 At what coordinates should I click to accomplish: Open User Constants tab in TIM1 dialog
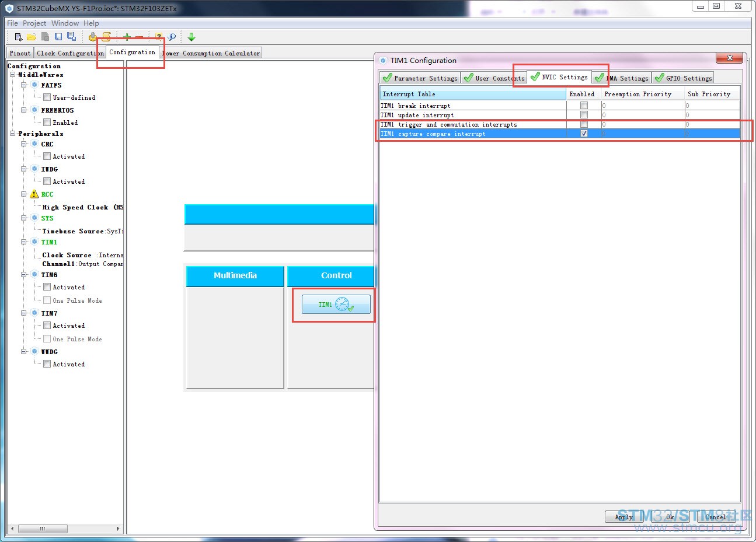494,78
